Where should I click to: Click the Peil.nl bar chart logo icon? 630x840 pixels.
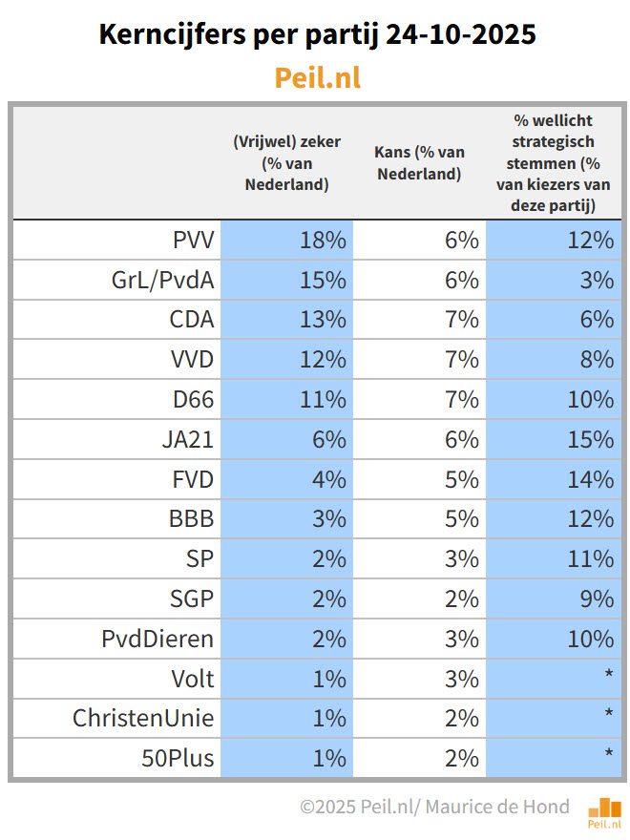pos(604,809)
